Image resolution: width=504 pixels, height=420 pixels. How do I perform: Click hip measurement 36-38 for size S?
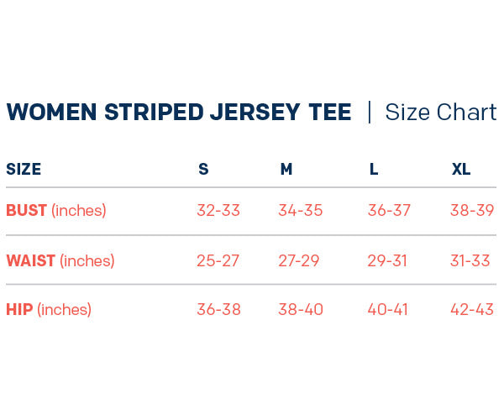218,310
